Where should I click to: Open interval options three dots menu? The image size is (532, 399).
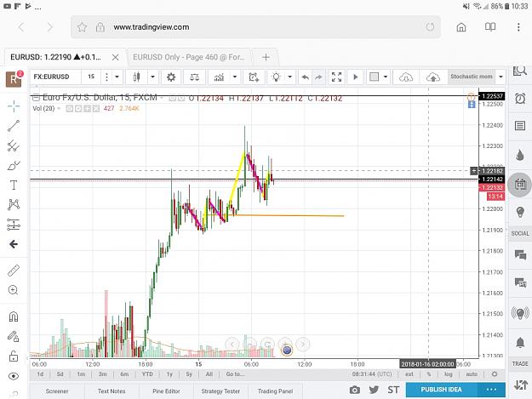106,77
